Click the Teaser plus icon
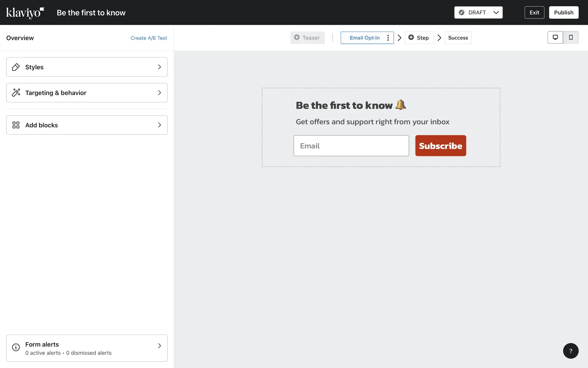Viewport: 588px width, 368px height. tap(297, 37)
